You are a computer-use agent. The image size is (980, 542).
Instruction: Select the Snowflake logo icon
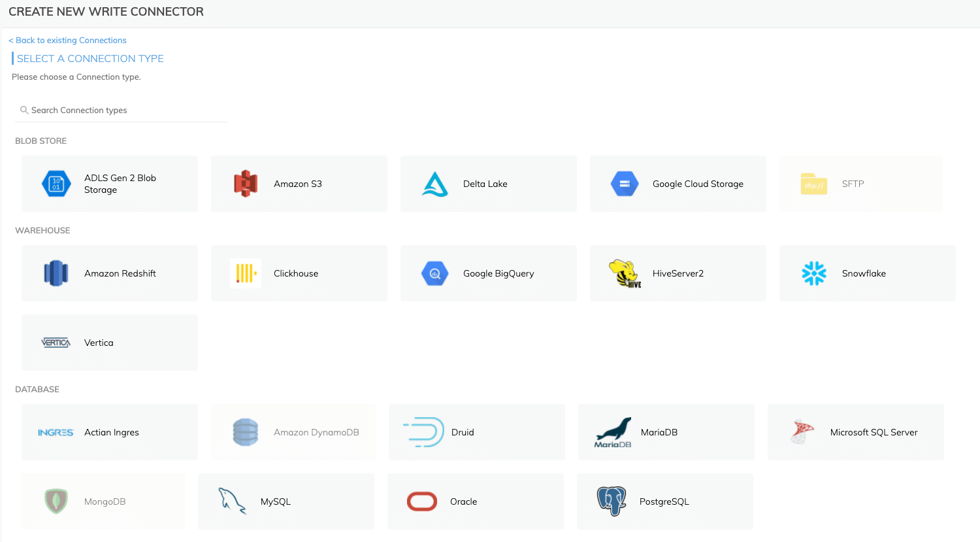[814, 273]
